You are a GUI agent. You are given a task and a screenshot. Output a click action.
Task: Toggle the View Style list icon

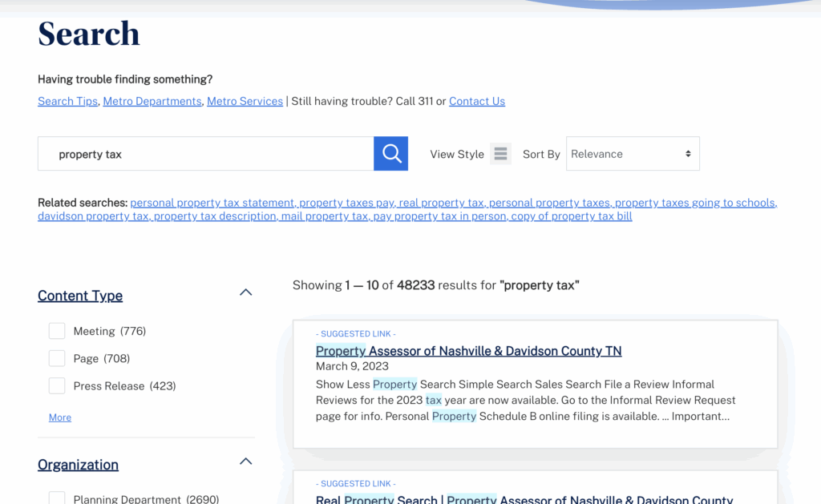tap(500, 154)
